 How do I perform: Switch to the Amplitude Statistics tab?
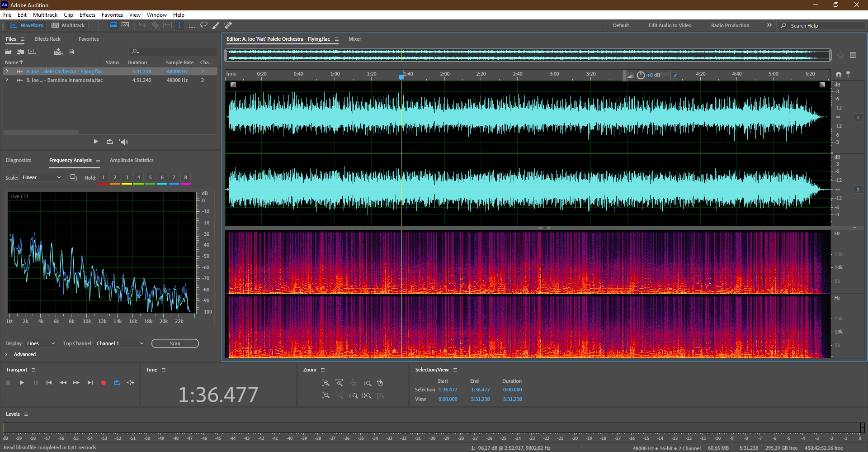(x=132, y=160)
